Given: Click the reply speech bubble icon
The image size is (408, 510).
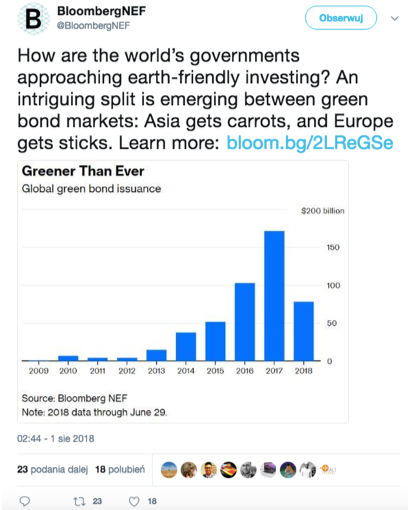Looking at the screenshot, I should [25, 501].
